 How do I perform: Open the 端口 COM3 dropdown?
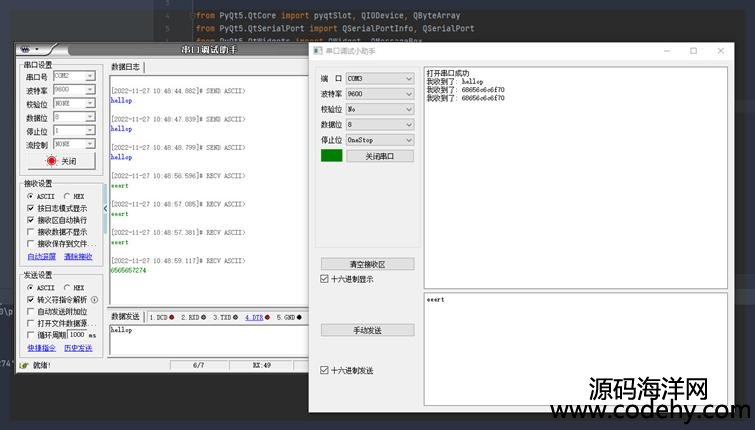379,78
